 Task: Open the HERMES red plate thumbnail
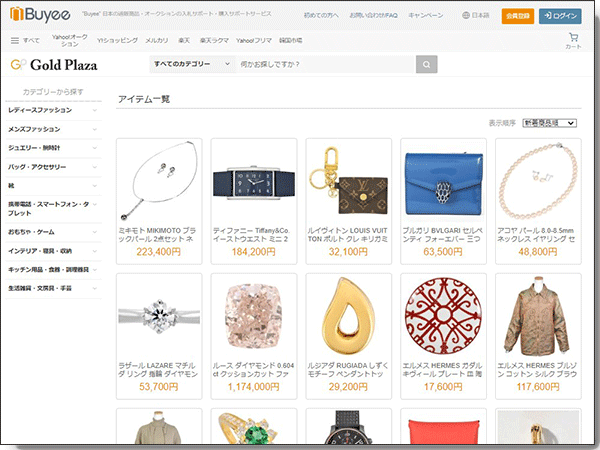(x=443, y=316)
